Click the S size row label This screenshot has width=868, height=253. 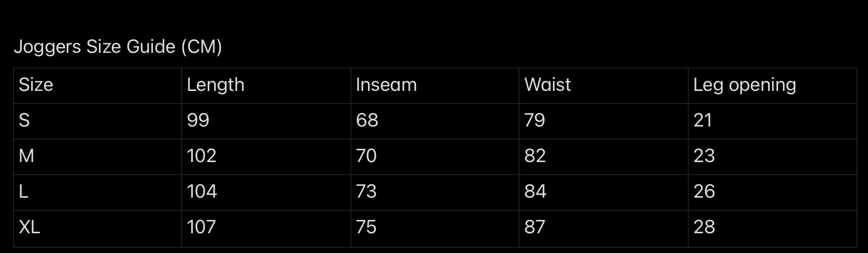[x=24, y=121]
